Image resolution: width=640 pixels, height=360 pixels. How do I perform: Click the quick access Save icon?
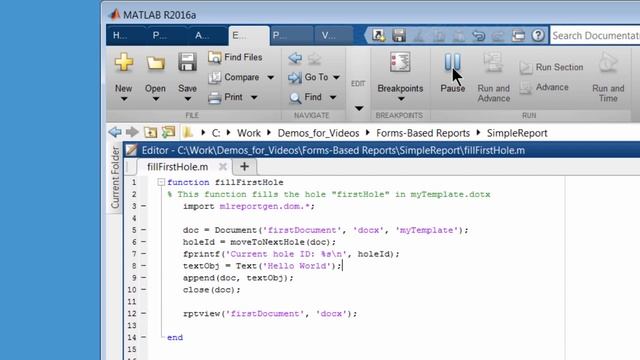tap(399, 36)
